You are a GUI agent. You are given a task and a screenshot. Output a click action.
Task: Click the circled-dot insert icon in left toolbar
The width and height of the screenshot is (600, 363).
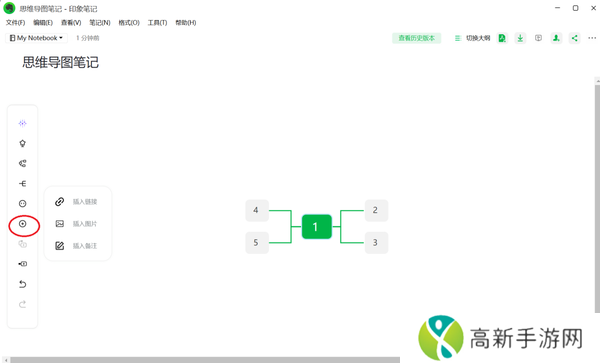tap(23, 224)
